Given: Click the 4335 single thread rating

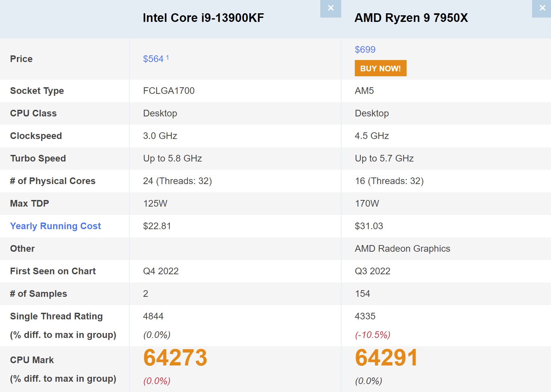Looking at the screenshot, I should click(365, 316).
